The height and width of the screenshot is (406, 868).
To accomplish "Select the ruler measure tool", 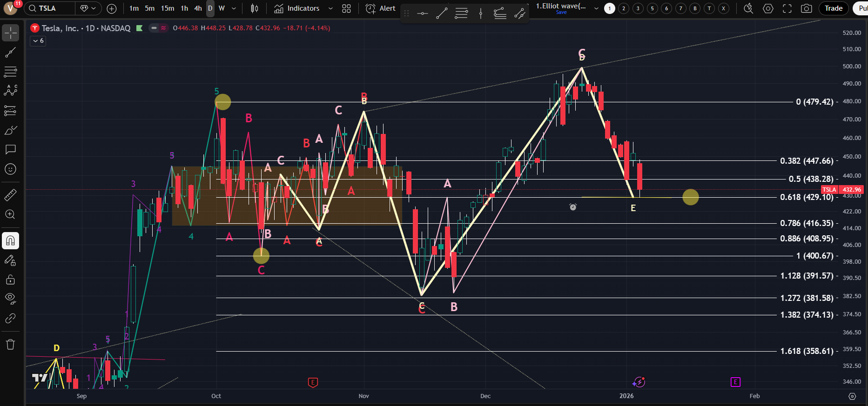I will pos(10,195).
